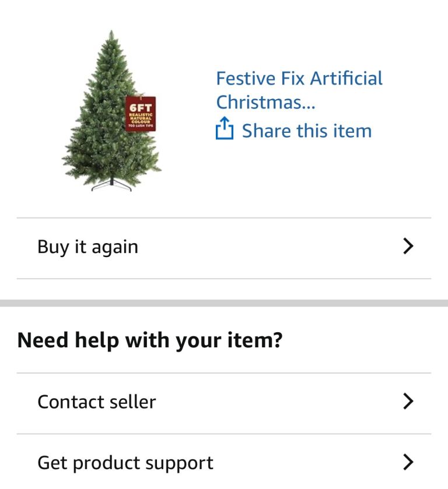The height and width of the screenshot is (489, 448).
Task: Choose the Contact seller label
Action: [x=97, y=402]
